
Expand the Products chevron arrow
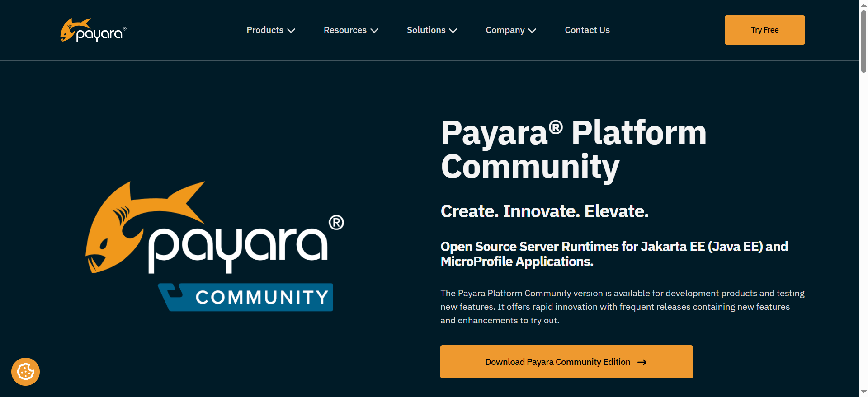[x=291, y=31]
